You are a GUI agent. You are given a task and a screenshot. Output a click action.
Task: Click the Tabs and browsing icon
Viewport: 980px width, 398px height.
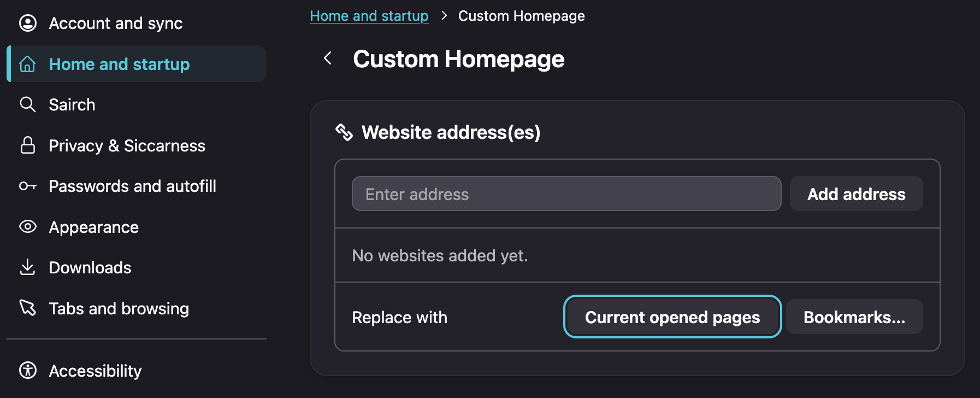[x=28, y=308]
